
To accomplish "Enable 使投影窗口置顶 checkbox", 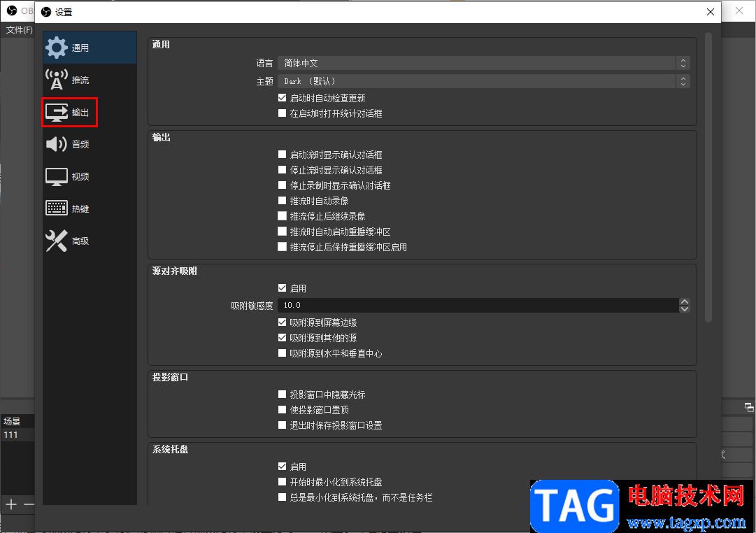I will 283,410.
